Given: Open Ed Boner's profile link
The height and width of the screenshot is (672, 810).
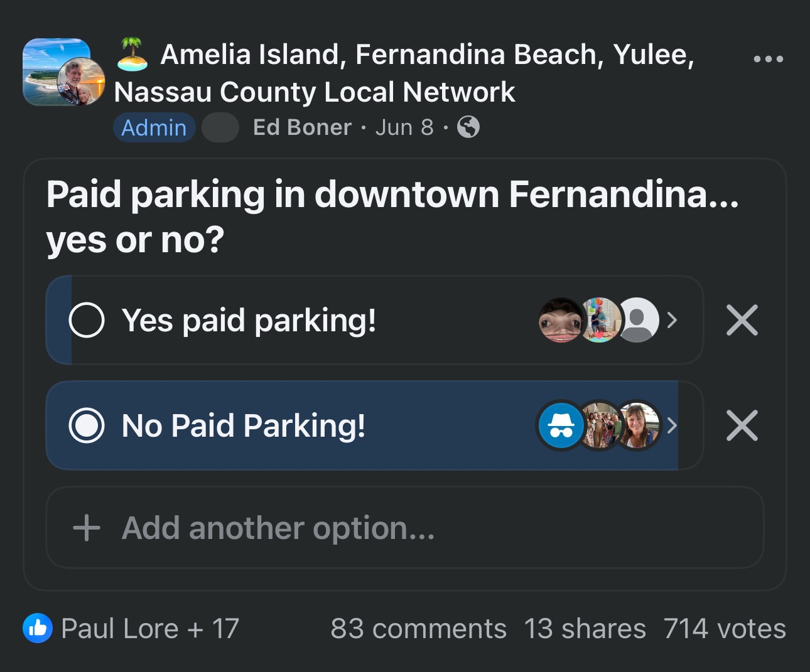Looking at the screenshot, I should [x=302, y=127].
